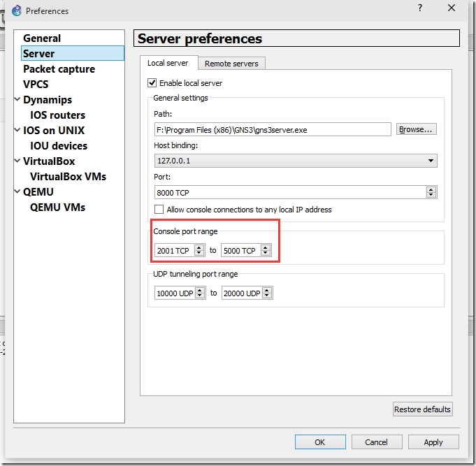Collapse the QEMU tree section

click(17, 191)
